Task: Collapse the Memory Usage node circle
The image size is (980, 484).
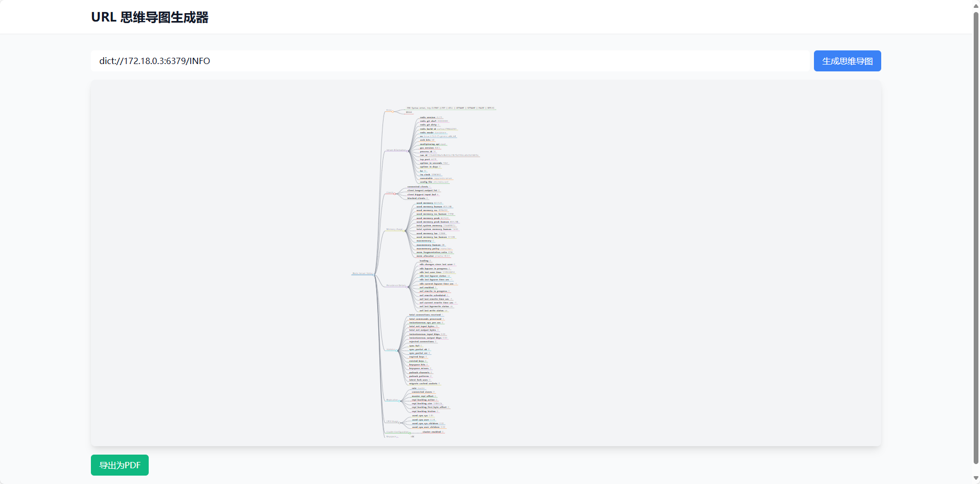Action: [405, 230]
